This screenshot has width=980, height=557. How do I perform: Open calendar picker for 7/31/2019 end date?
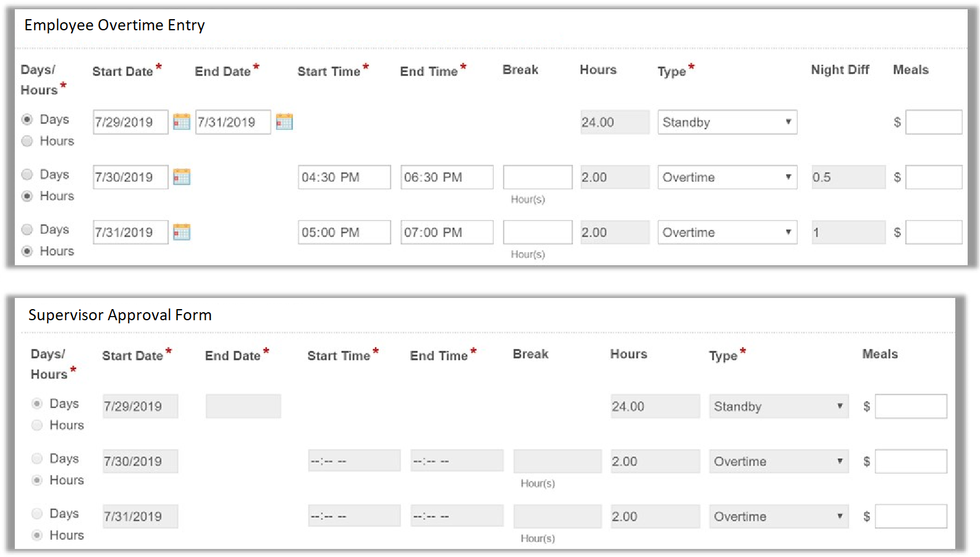(x=284, y=122)
